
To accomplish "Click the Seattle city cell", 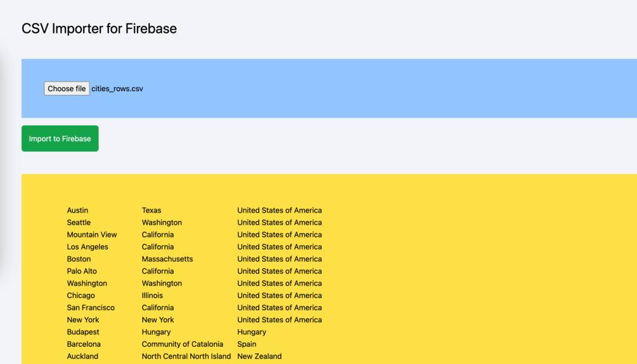I will click(x=79, y=222).
